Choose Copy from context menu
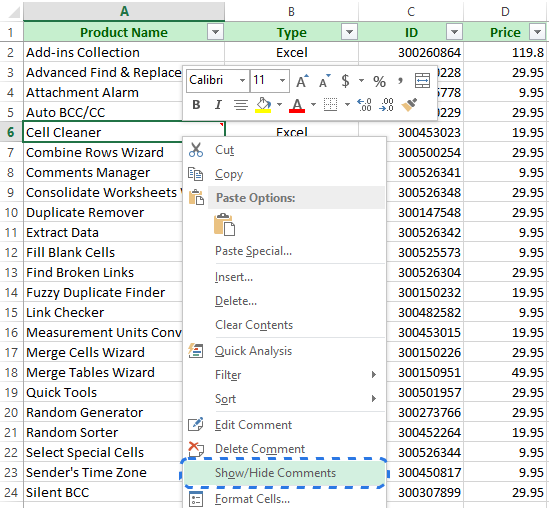The width and height of the screenshot is (549, 508). pos(284,174)
